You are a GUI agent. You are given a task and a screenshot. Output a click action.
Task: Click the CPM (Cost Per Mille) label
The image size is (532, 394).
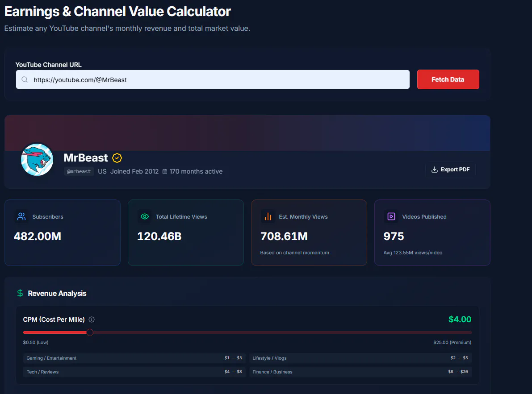[54, 319]
